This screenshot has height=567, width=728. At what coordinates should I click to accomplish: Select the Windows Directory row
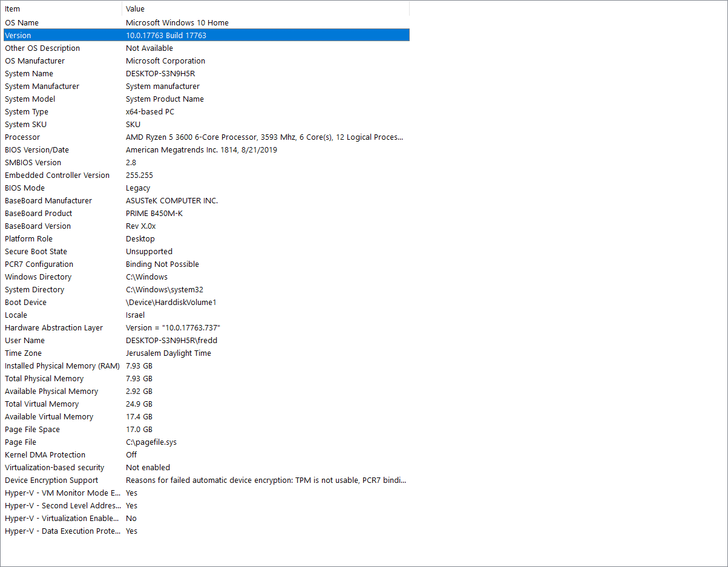tap(206, 277)
